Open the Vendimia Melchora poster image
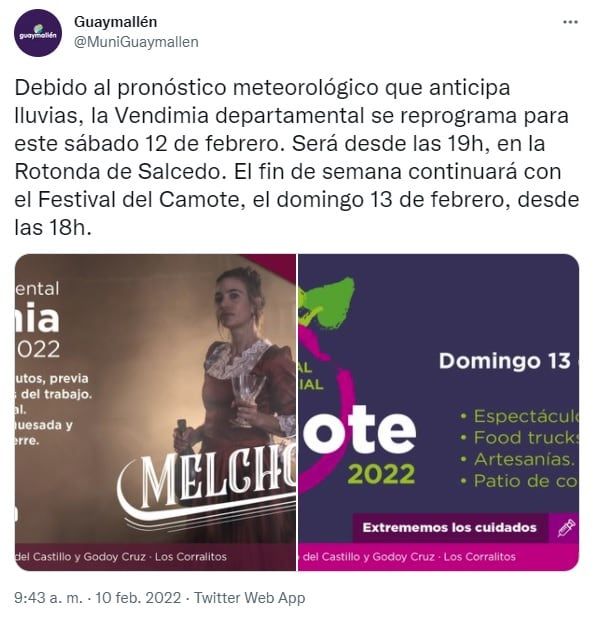 155,412
